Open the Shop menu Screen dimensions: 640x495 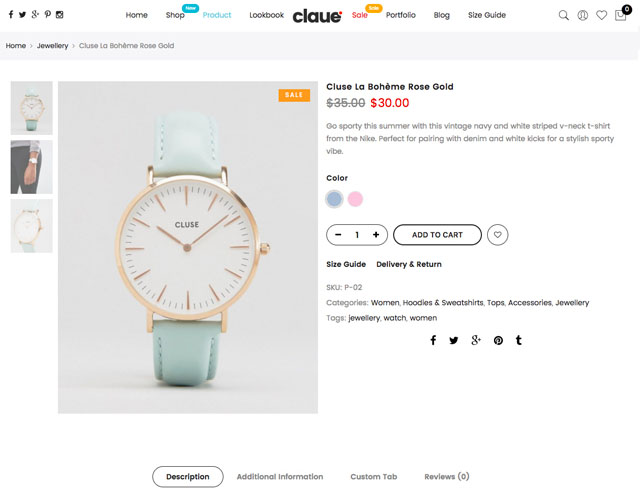(x=175, y=15)
